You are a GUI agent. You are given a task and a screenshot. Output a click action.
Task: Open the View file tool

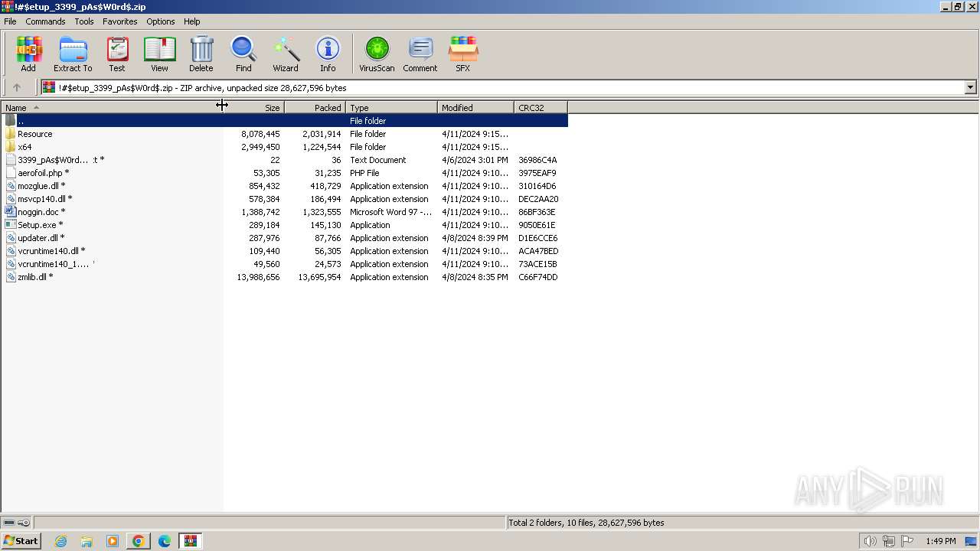pos(159,54)
